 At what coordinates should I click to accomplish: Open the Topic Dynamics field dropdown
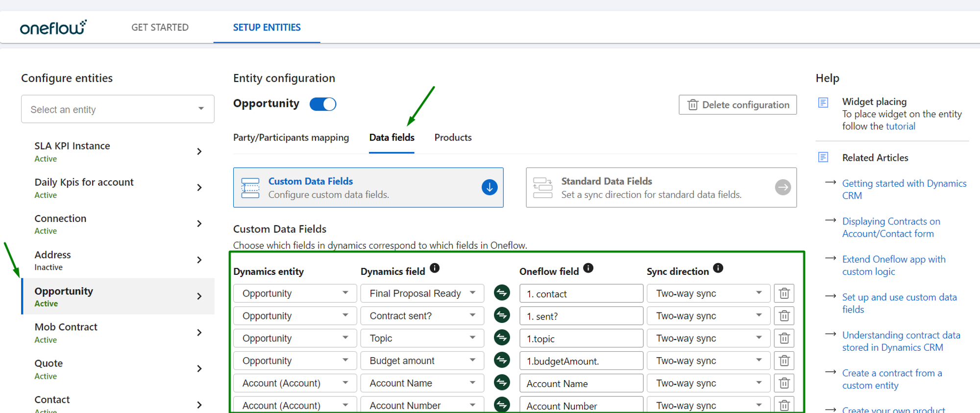tap(422, 339)
